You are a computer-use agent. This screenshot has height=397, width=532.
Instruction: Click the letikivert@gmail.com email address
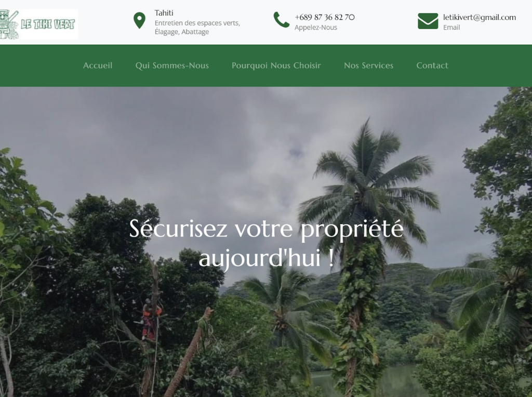coord(480,17)
